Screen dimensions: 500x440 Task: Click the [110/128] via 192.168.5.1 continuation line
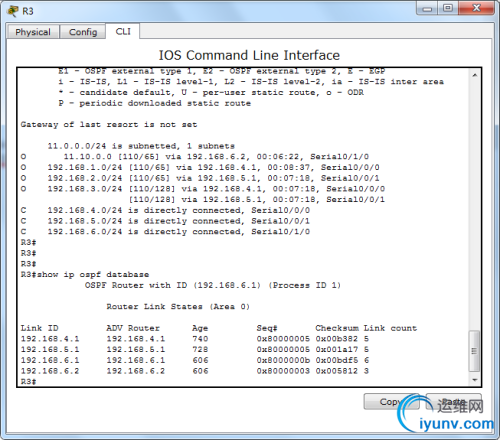point(257,199)
